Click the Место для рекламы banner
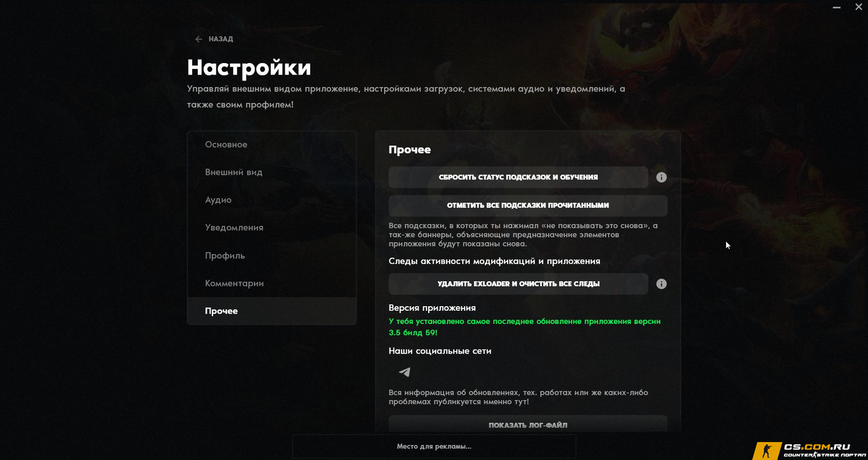Viewport: 868px width, 460px height. pyautogui.click(x=434, y=447)
